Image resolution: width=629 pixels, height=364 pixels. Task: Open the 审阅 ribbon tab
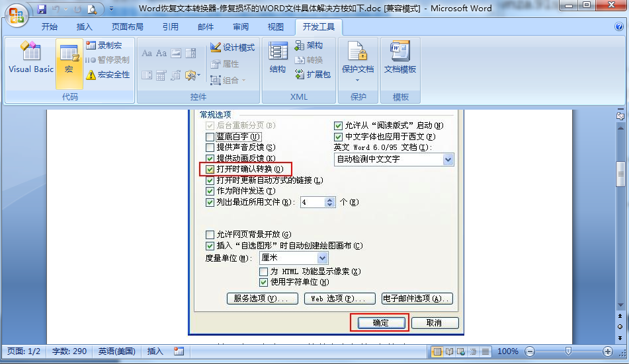click(x=241, y=27)
